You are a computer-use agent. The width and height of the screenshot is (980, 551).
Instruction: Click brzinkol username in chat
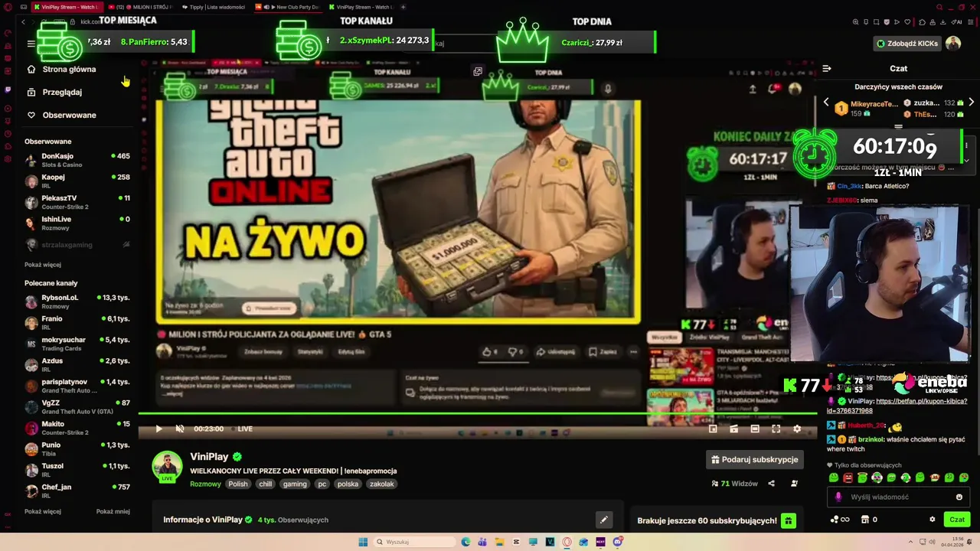(871, 439)
